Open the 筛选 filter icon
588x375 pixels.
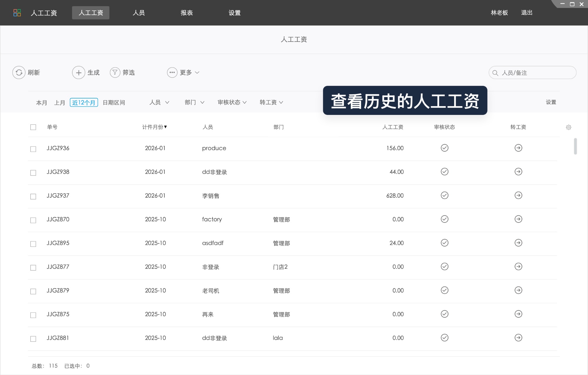(115, 72)
